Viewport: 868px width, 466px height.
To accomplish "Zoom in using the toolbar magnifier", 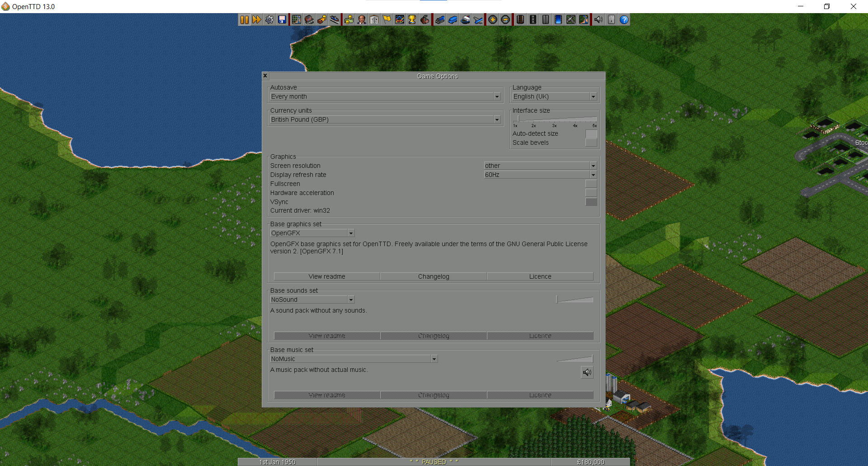I will [x=493, y=19].
